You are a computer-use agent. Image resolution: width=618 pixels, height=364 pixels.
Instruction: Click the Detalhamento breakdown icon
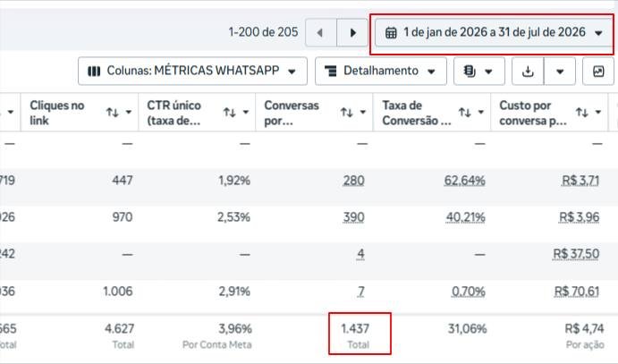[331, 71]
